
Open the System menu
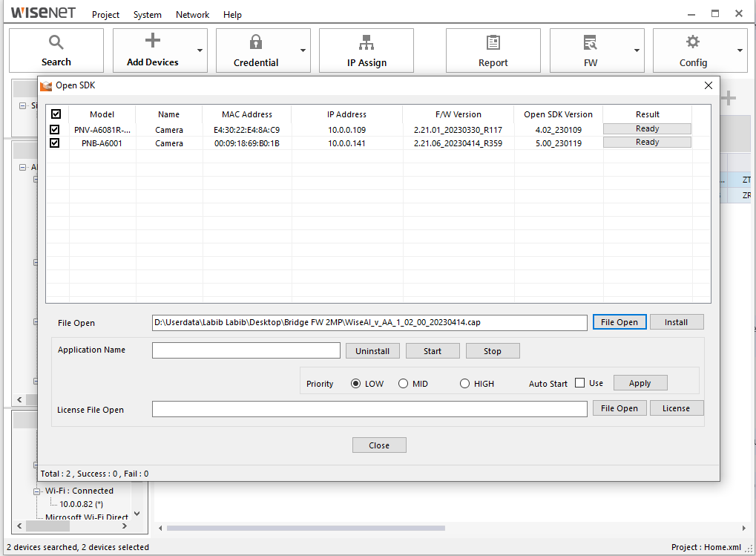pos(147,14)
